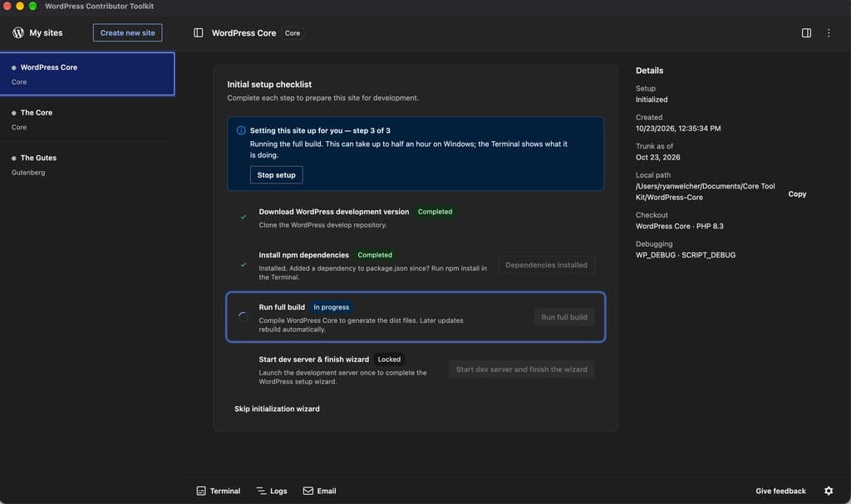Click the Initialized setup value
Viewport: 851px width, 504px height.
[652, 100]
